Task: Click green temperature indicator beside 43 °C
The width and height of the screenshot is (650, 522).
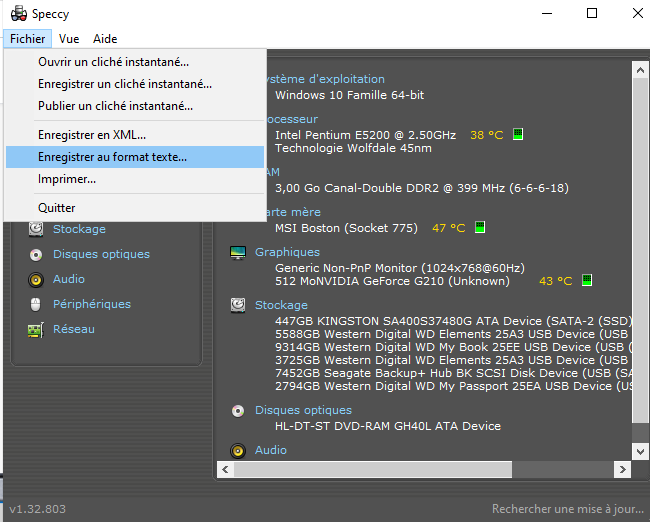Action: (x=587, y=280)
